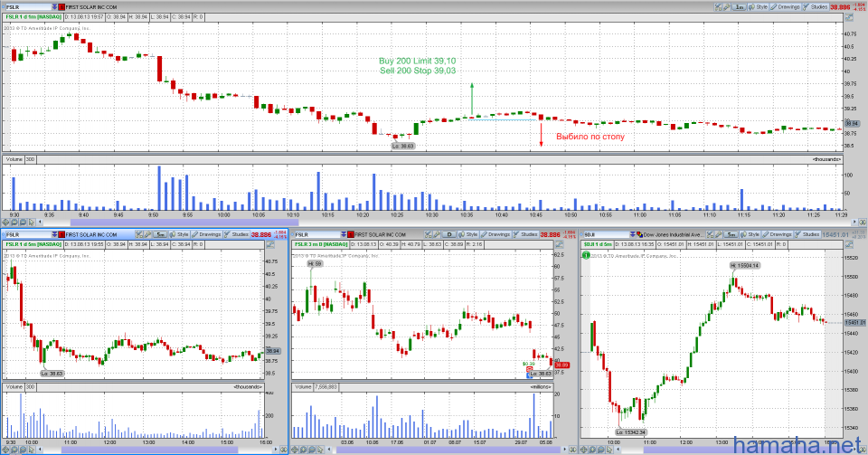
Task: Click the 15451.01 price bubble on $DJI axis
Action: click(x=854, y=322)
